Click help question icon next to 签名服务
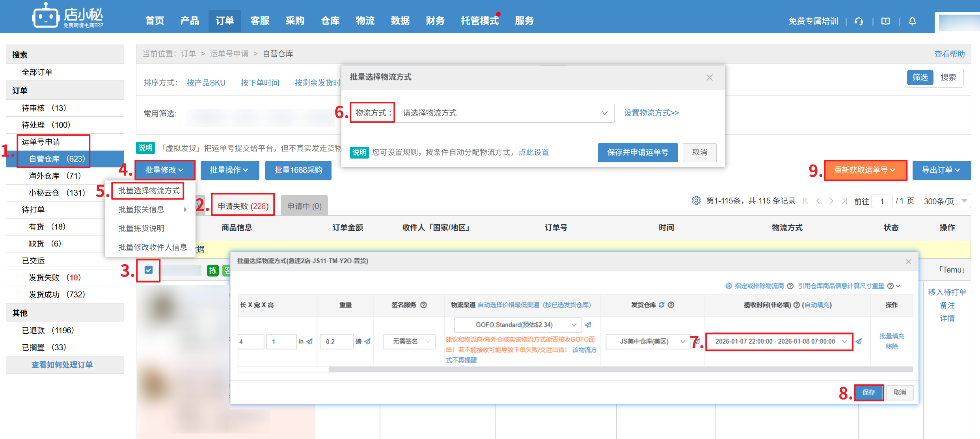 tap(424, 305)
